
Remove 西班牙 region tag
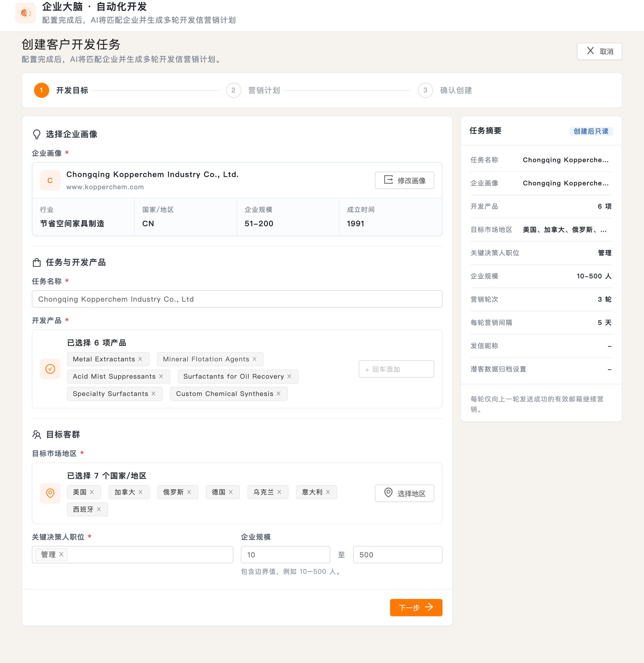click(x=99, y=509)
